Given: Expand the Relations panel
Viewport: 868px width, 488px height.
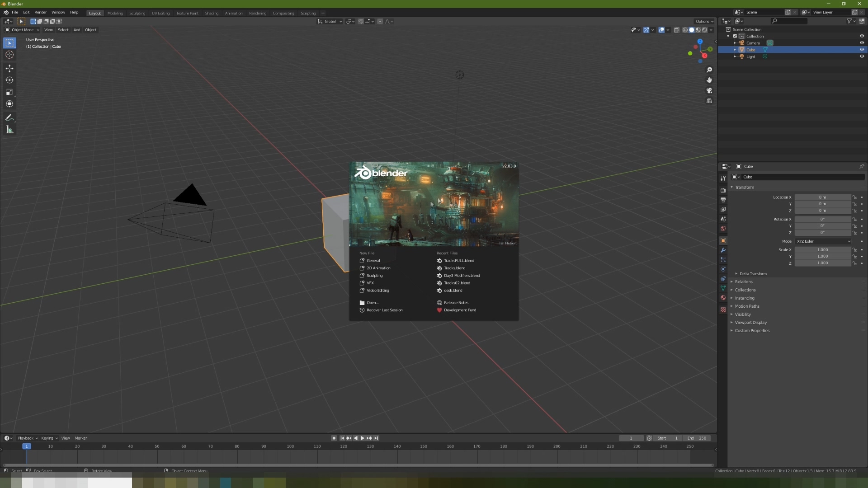Looking at the screenshot, I should coord(744,282).
